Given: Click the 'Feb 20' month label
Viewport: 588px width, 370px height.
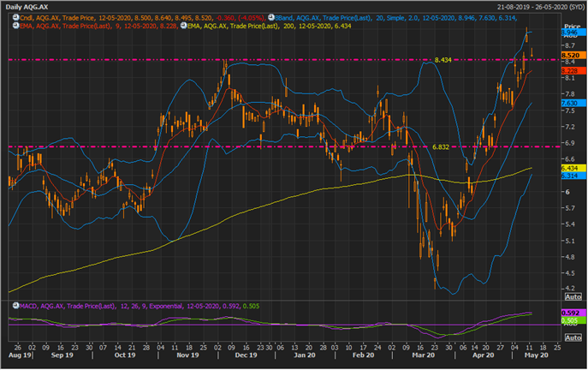Looking at the screenshot, I should click(x=364, y=355).
